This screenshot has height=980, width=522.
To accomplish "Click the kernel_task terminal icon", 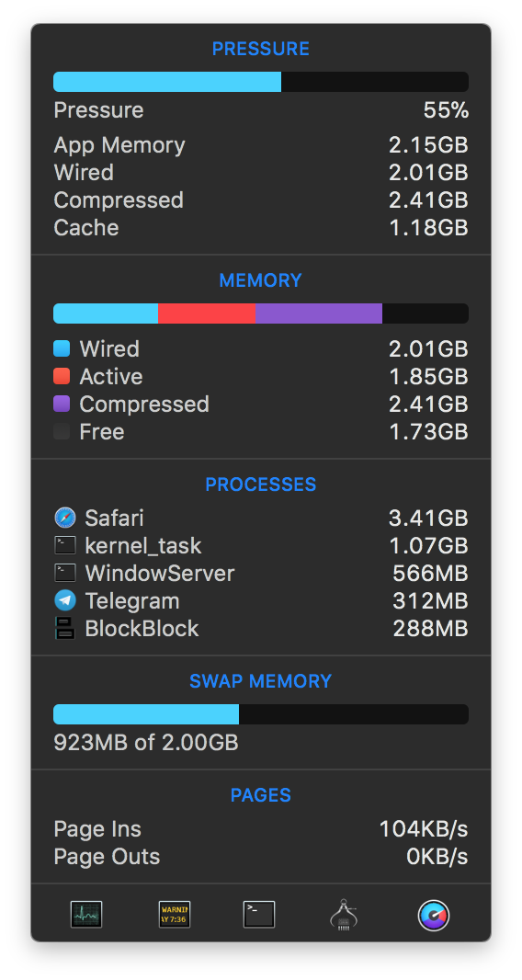I will [x=65, y=546].
